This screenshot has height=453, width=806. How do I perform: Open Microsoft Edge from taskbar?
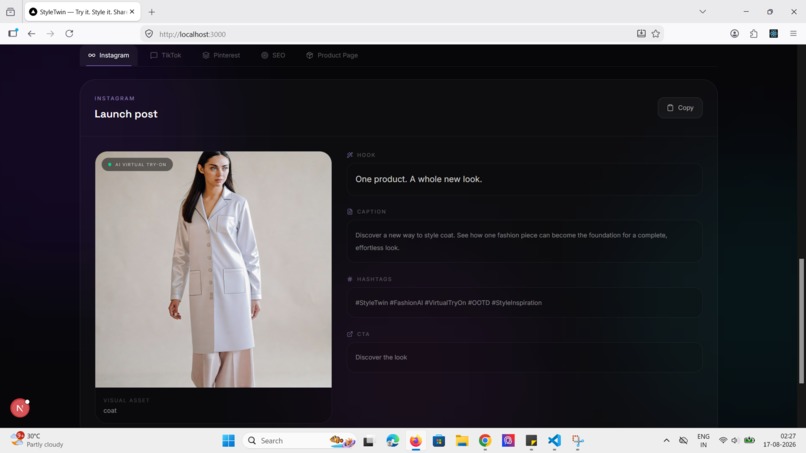point(392,440)
